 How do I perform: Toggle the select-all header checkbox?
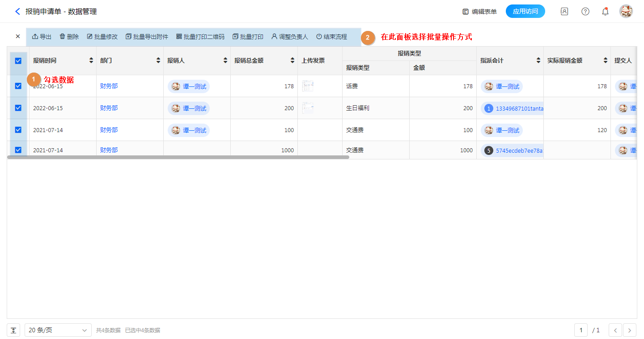coord(18,61)
